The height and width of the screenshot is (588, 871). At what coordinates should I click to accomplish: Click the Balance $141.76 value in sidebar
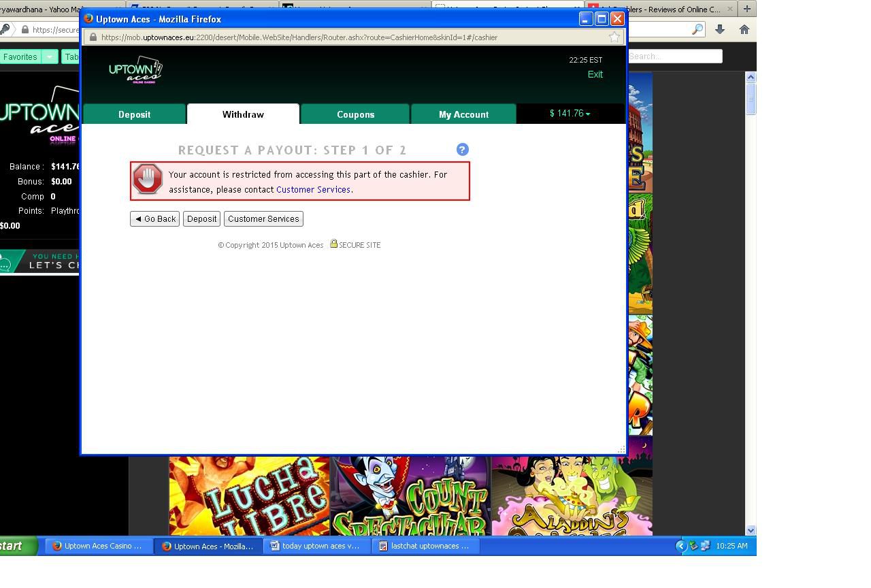tap(66, 167)
